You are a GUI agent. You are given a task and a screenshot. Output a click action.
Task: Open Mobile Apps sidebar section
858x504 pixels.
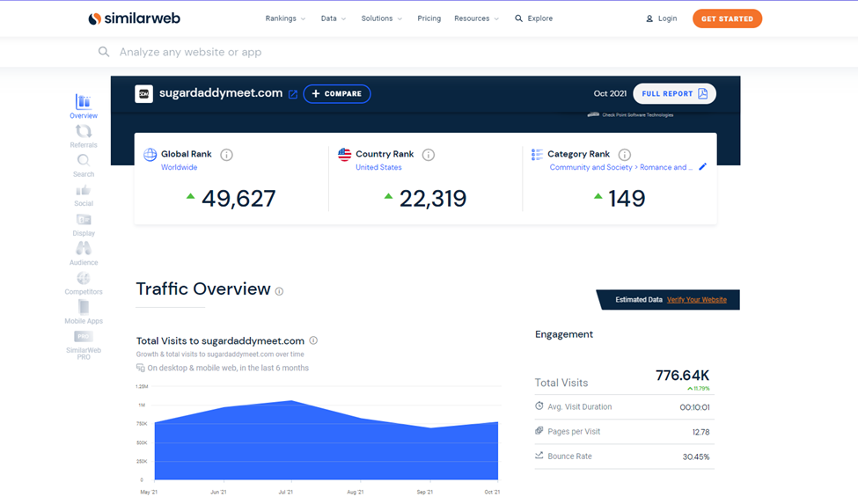pos(84,309)
